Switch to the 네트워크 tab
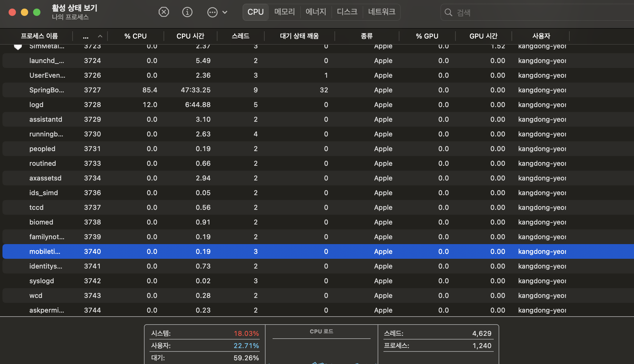Viewport: 634px width, 364px height. point(382,12)
